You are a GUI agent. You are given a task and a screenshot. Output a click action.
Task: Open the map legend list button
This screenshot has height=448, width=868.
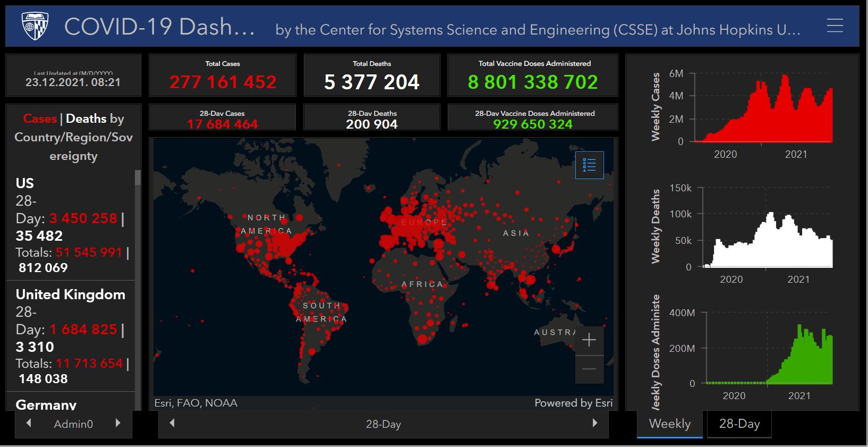589,165
